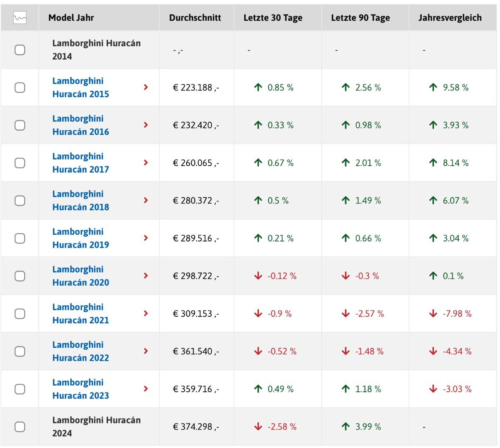Click the 9.58 % yearly change value

[x=455, y=87]
